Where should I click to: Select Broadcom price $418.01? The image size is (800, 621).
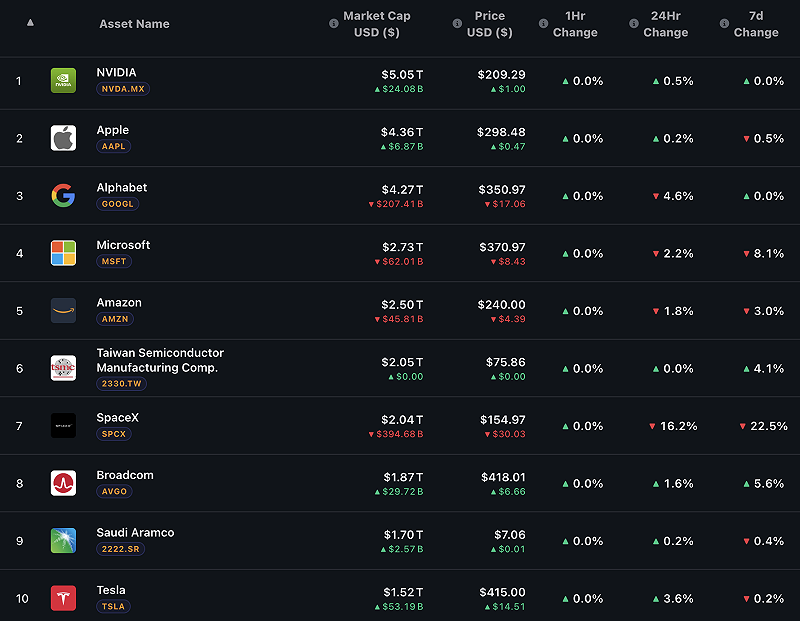point(503,477)
